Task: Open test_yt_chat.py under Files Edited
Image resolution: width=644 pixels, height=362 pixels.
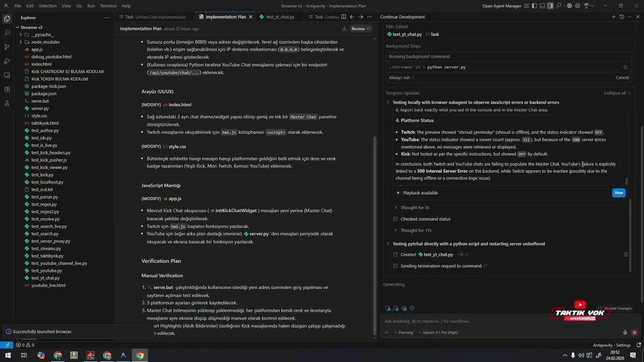Action: [x=404, y=34]
